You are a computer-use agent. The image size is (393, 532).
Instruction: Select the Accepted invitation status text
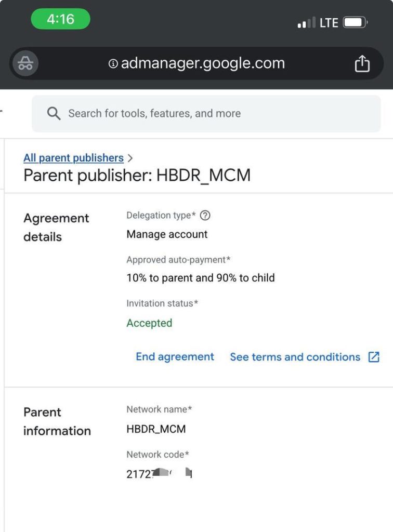(x=149, y=323)
